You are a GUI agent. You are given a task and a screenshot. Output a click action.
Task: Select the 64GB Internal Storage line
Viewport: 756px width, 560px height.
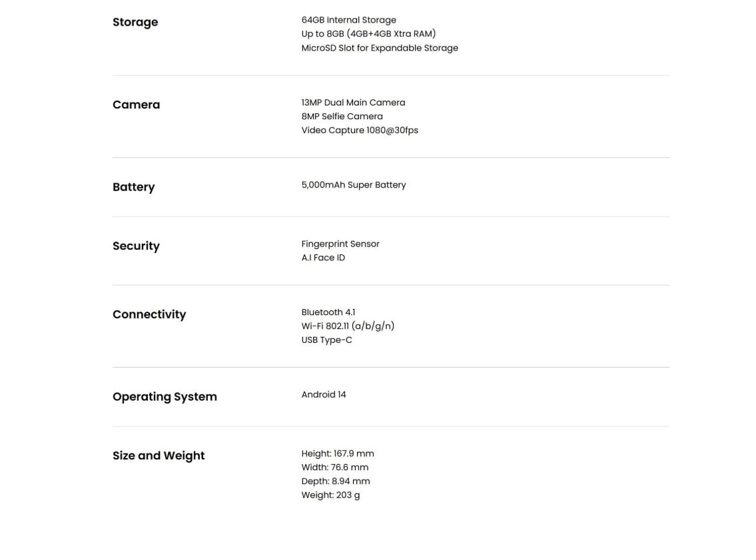348,20
